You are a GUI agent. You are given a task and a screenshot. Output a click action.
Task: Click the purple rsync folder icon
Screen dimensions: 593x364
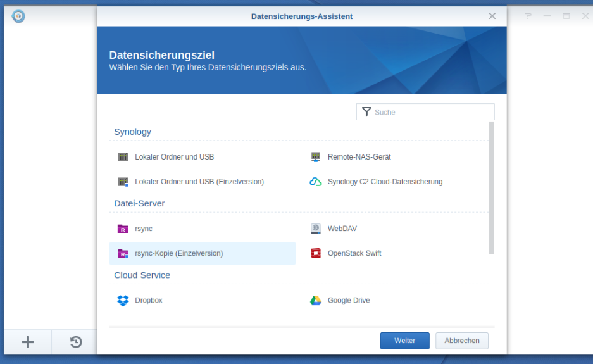123,229
